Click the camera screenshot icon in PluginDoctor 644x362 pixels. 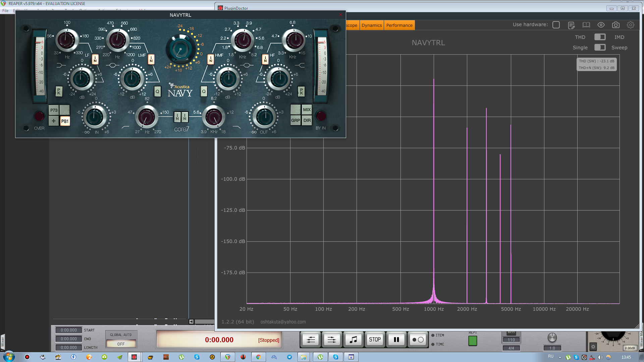point(615,25)
